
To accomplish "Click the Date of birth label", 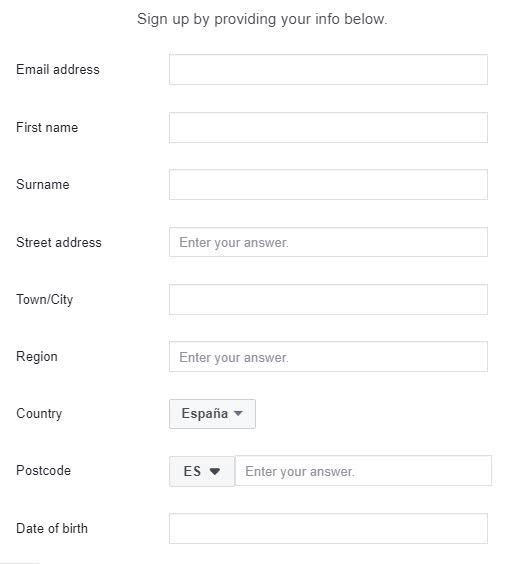I will pyautogui.click(x=52, y=528).
